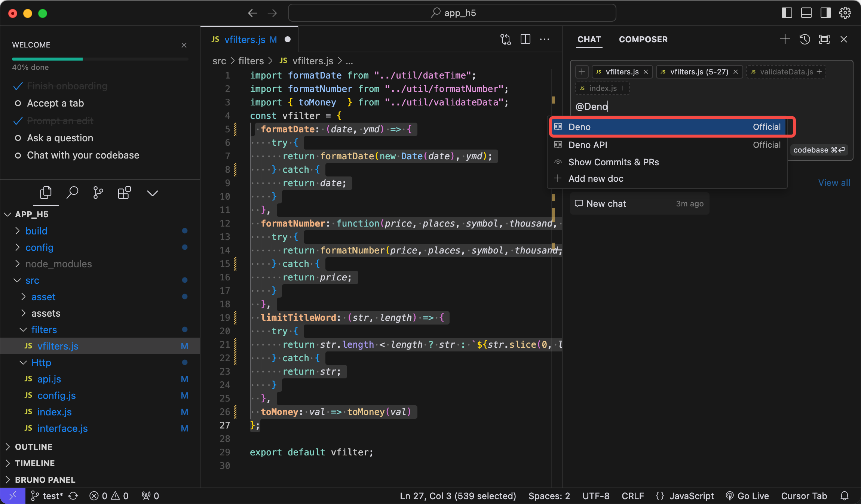This screenshot has height=504, width=861.
Task: Click the Accept a tab onboarding step
Action: click(x=55, y=103)
